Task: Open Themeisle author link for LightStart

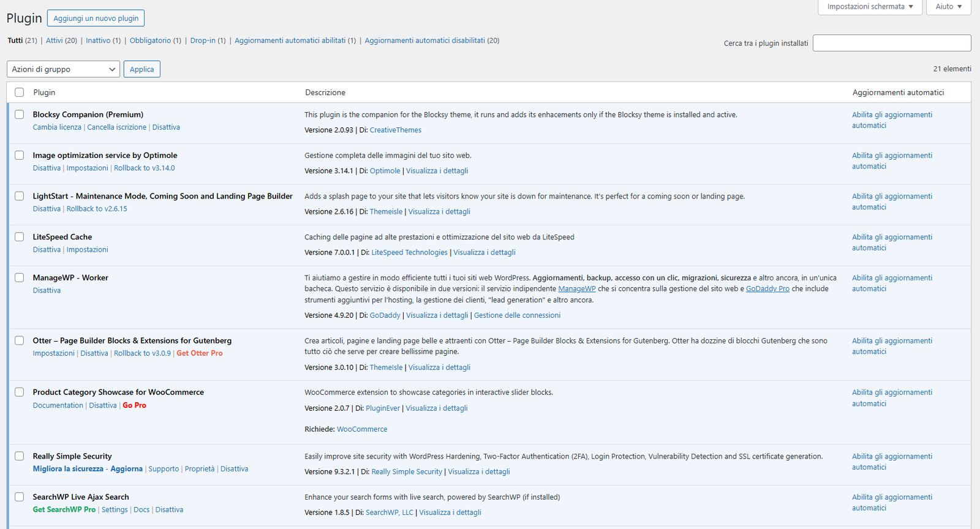Action: pos(386,212)
